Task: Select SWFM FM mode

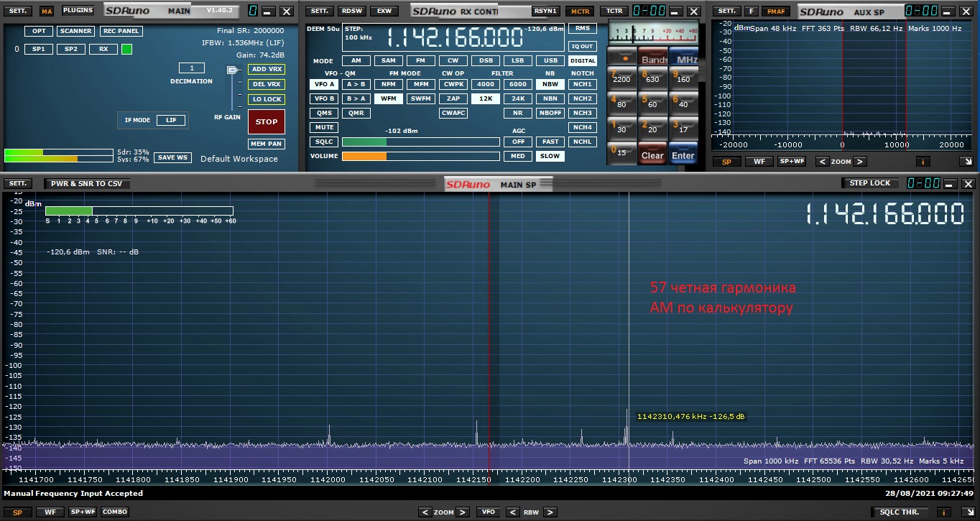Action: click(420, 98)
